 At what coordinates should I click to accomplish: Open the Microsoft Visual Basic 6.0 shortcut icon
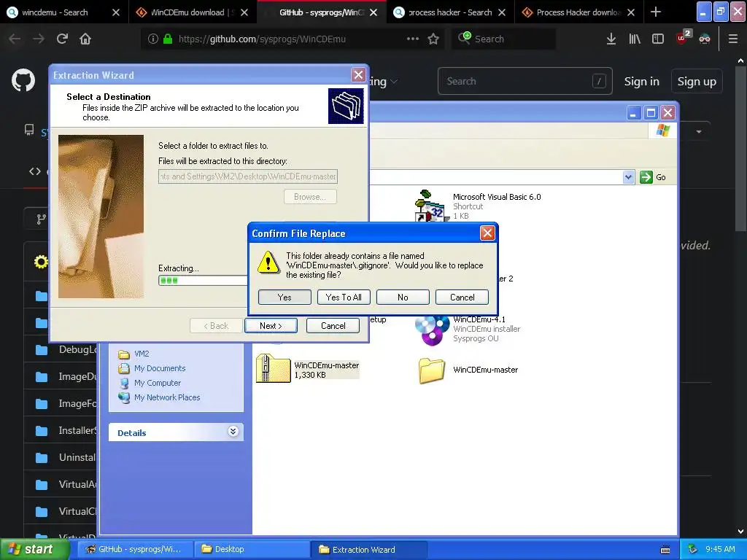[x=431, y=206]
